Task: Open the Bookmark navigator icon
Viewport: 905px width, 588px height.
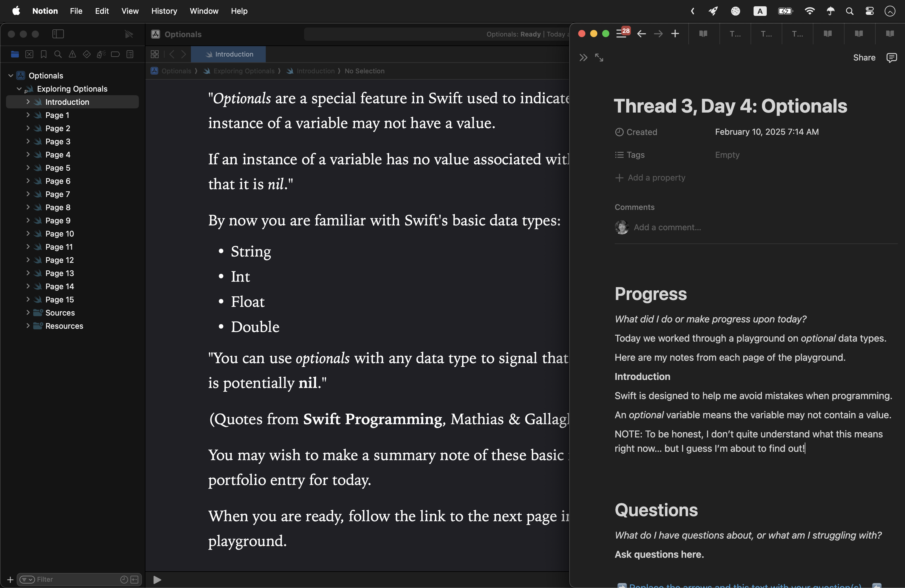Action: tap(44, 54)
